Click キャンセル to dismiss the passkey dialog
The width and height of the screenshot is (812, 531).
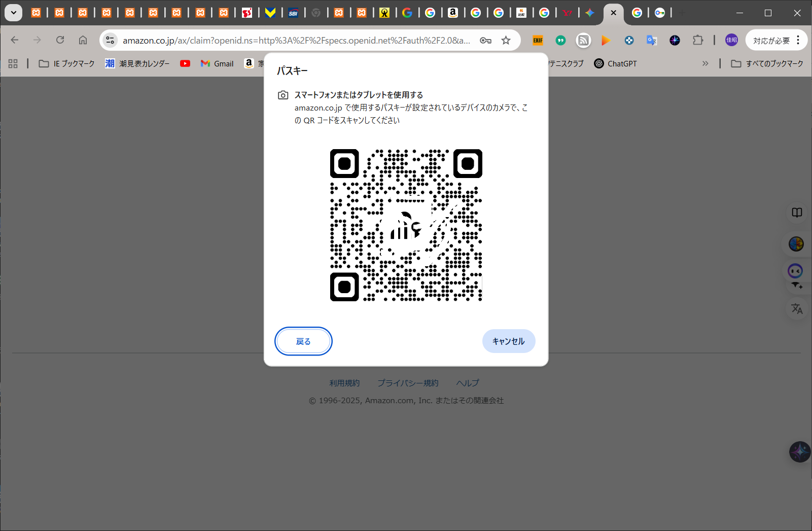point(508,341)
